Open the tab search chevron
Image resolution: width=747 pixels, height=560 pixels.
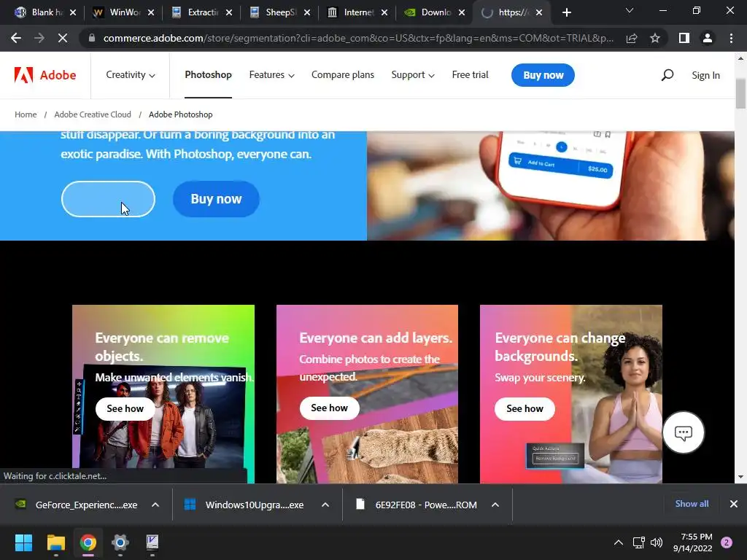point(630,10)
